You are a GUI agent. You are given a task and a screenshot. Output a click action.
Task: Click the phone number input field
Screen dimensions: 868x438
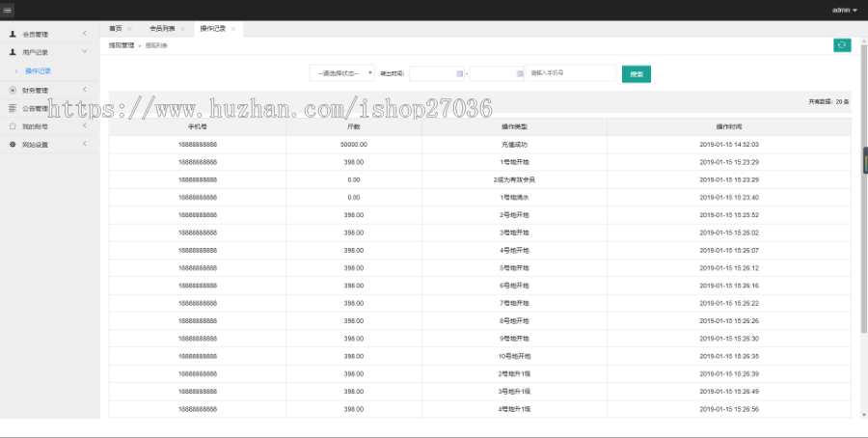[x=571, y=73]
